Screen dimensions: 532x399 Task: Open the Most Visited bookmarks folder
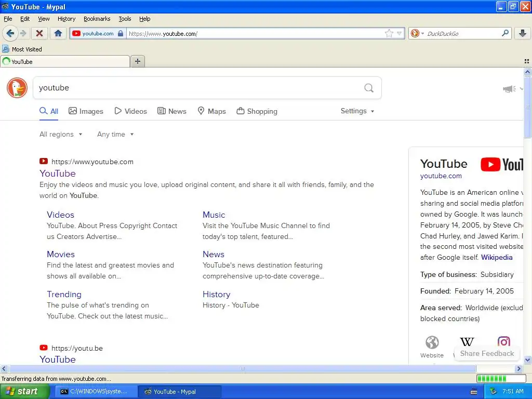(x=22, y=49)
